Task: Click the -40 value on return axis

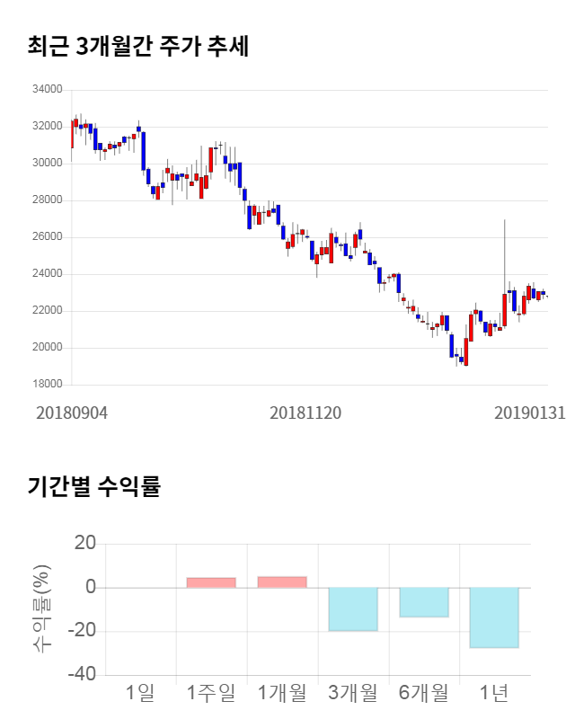Action: pyautogui.click(x=84, y=674)
